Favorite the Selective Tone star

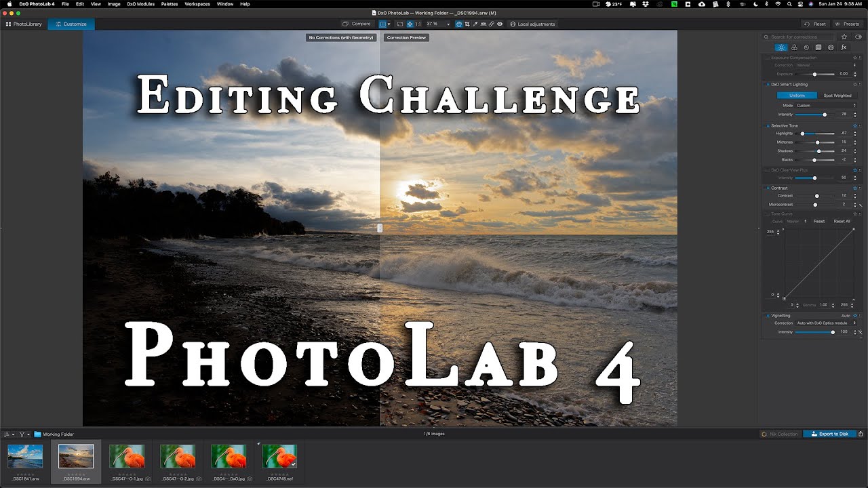pyautogui.click(x=855, y=126)
